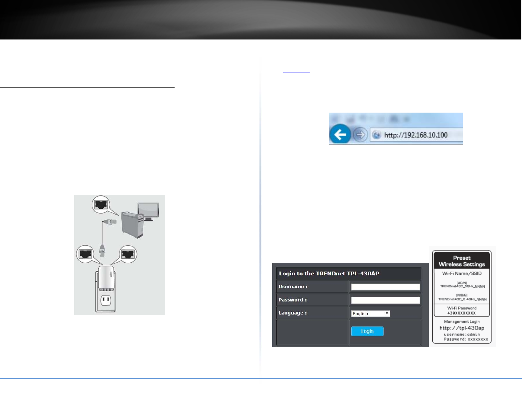This screenshot has height=412, width=532.
Task: Click 'TRENDnet430_5GHz_NNNN' on the sticker
Action: pyautogui.click(x=462, y=286)
